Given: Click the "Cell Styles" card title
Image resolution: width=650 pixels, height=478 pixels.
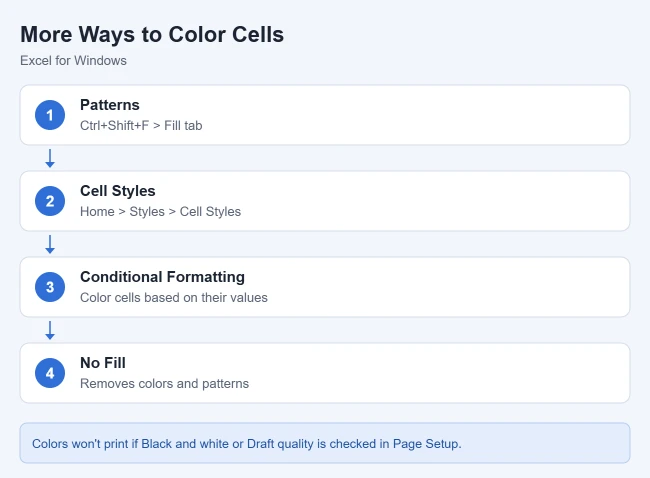Looking at the screenshot, I should coord(118,191).
